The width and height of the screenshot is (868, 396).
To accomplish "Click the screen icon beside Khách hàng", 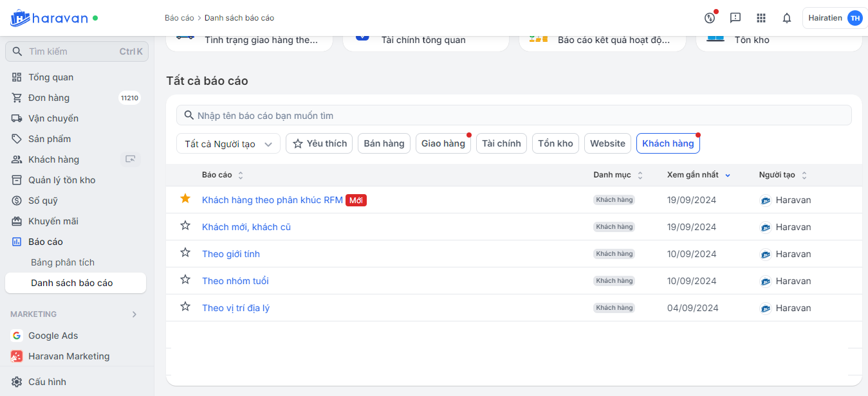I will click(x=131, y=159).
